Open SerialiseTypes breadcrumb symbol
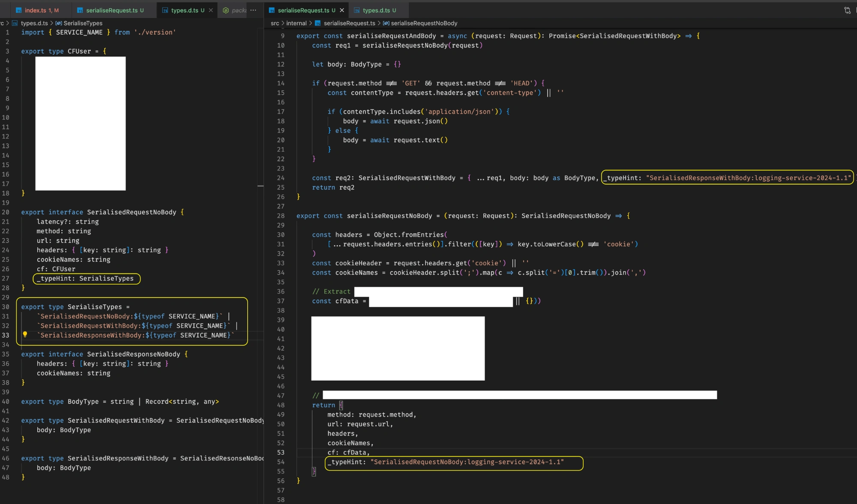Image resolution: width=857 pixels, height=504 pixels. click(x=83, y=23)
